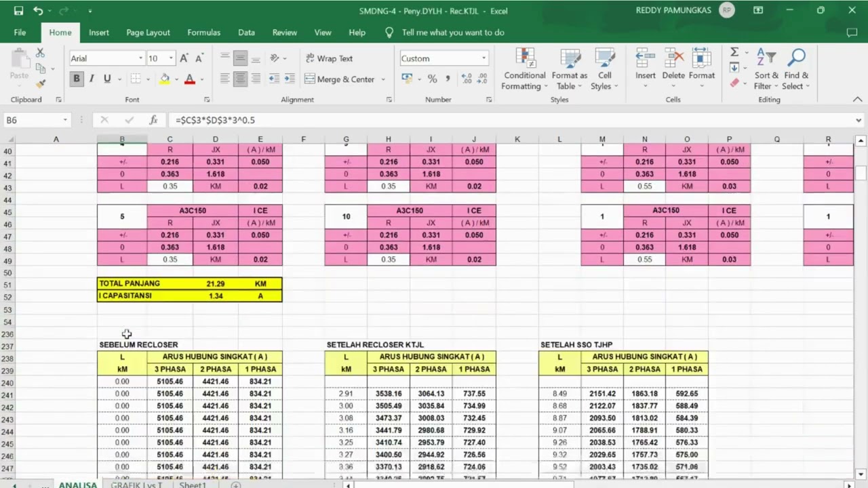Image resolution: width=868 pixels, height=488 pixels.
Task: Open the GRAFIK I vs T sheet tab
Action: pyautogui.click(x=136, y=485)
